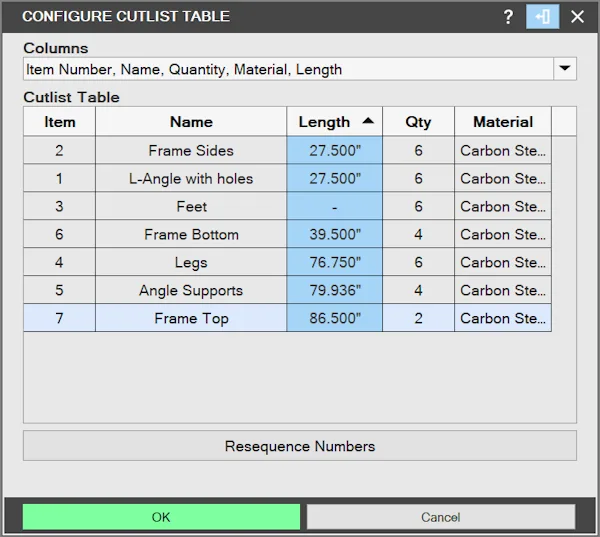Click item number 6 cell
This screenshot has height=537, width=600.
pyautogui.click(x=59, y=234)
